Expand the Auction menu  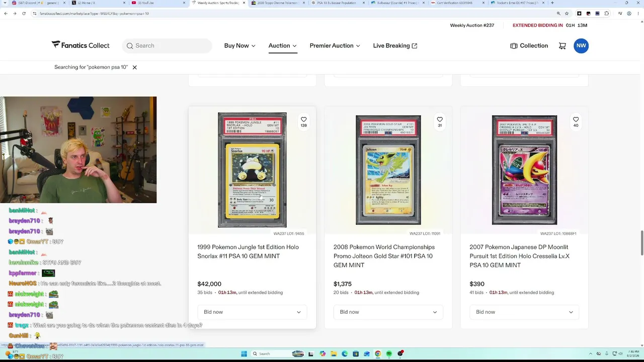pyautogui.click(x=282, y=46)
